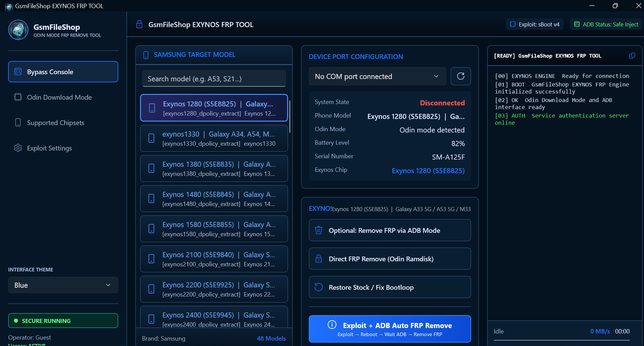Click the Disconnected system state value
Screen dimensions: 644x346
pyautogui.click(x=442, y=103)
